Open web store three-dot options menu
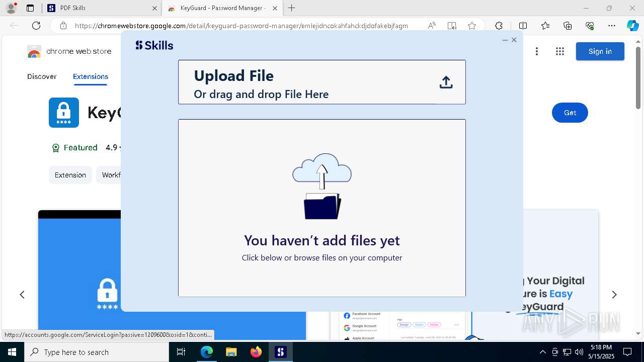The height and width of the screenshot is (362, 644). pos(537,51)
